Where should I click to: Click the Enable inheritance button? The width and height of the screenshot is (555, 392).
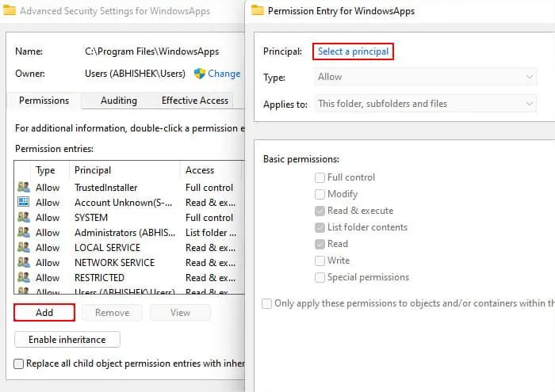[x=67, y=339]
